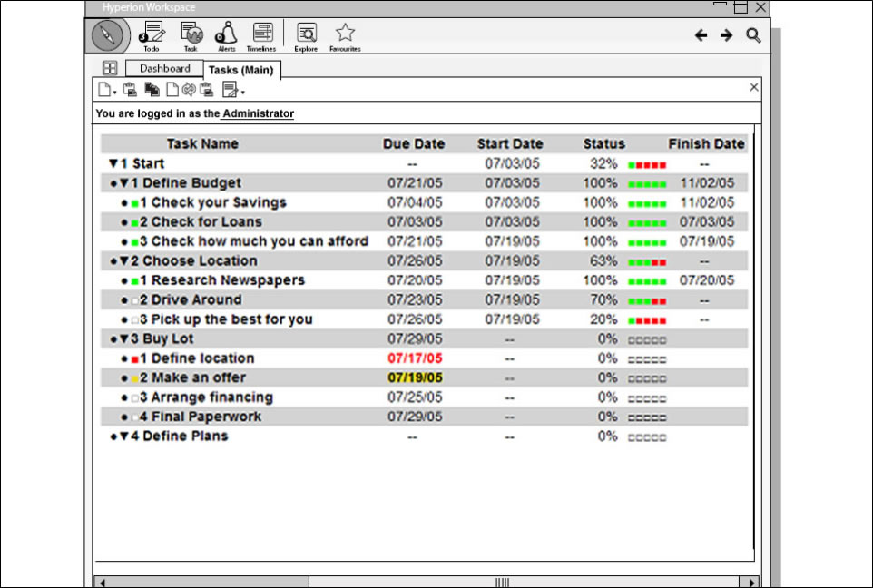Screen dimensions: 873x588
Task: Click the search magnifier icon
Action: 753,35
